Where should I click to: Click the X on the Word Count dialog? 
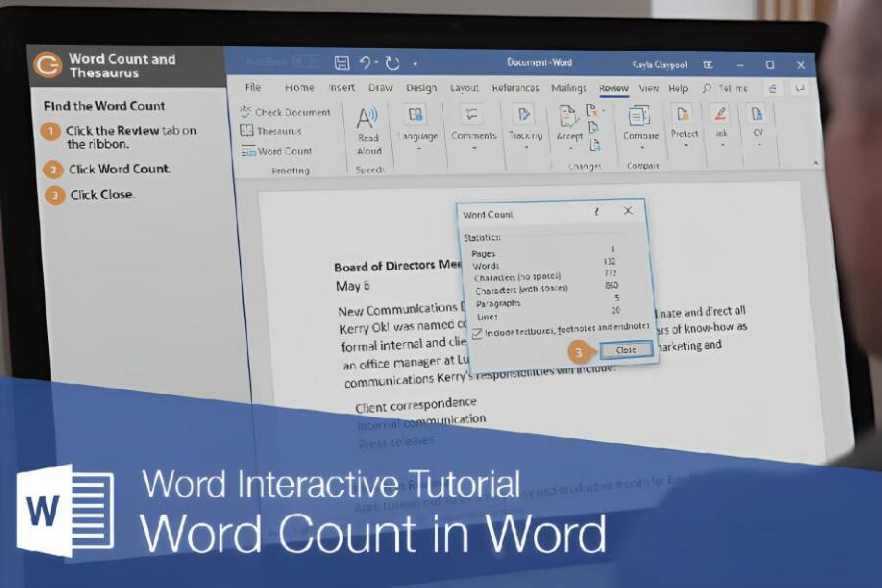tap(628, 211)
